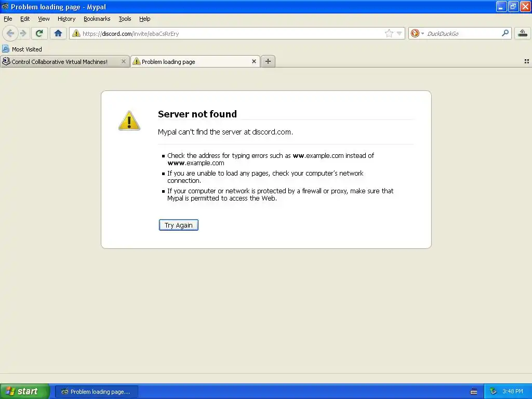Open the File menu
532x399 pixels.
[8, 19]
